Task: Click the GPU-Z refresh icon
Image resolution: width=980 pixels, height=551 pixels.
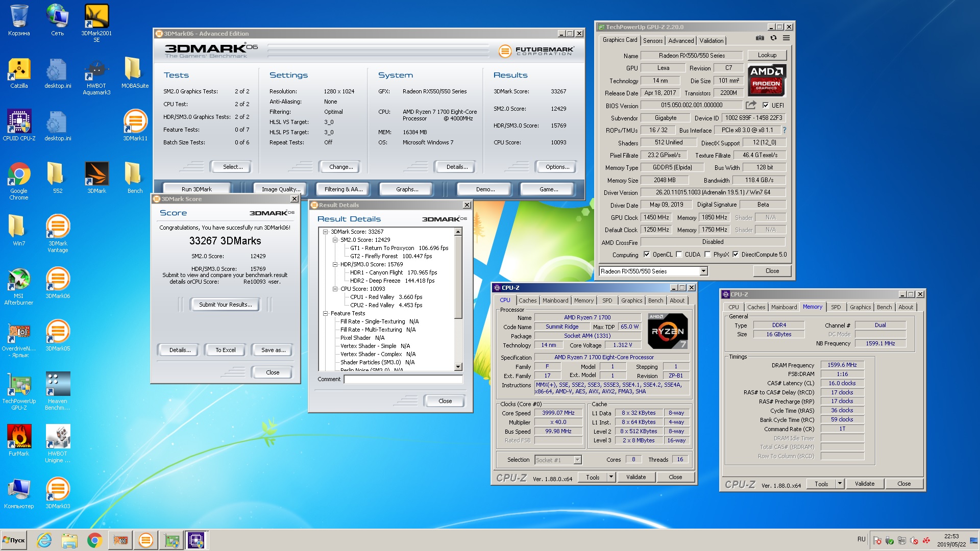Action: pyautogui.click(x=773, y=38)
